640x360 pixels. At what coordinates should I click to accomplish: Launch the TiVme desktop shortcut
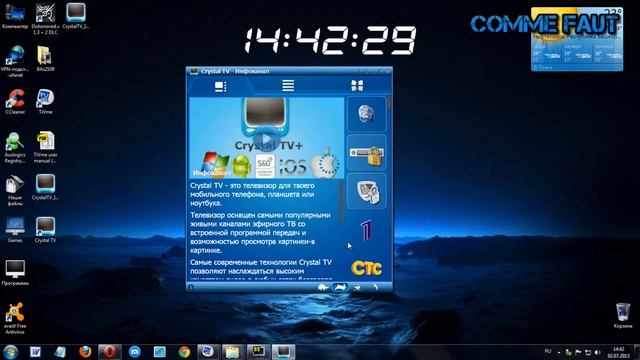(45, 102)
